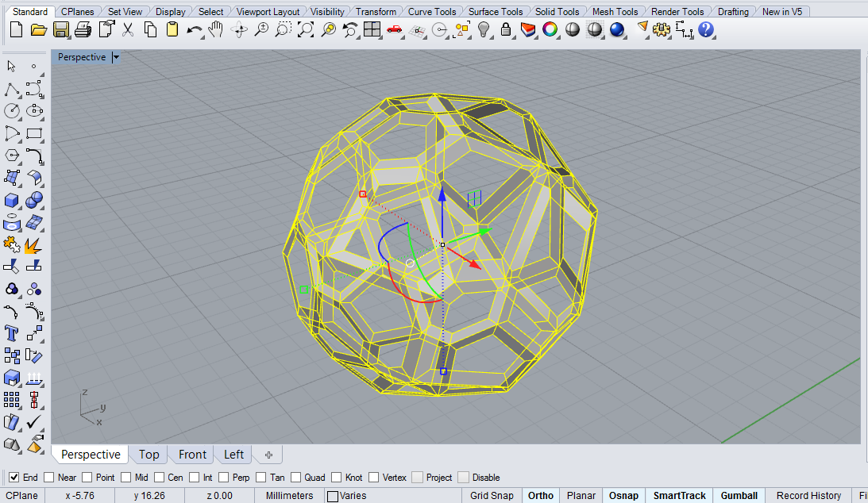Screen dimensions: 868x503
Task: Switch to the Left viewport tab
Action: coord(233,455)
